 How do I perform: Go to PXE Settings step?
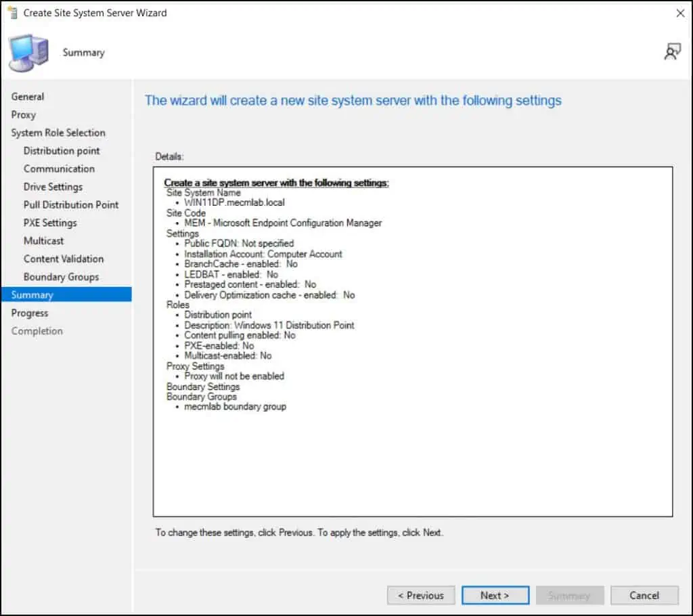[50, 223]
